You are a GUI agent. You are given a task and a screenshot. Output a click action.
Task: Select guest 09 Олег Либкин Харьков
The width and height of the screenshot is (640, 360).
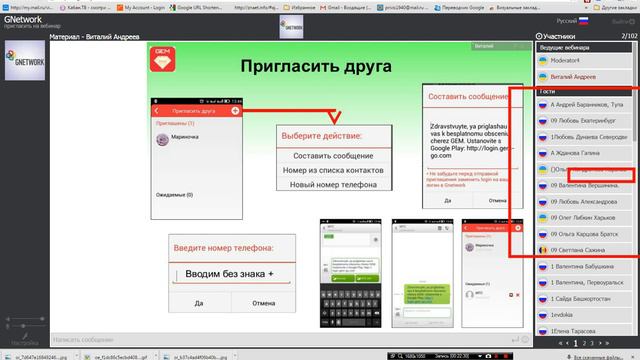tap(584, 218)
